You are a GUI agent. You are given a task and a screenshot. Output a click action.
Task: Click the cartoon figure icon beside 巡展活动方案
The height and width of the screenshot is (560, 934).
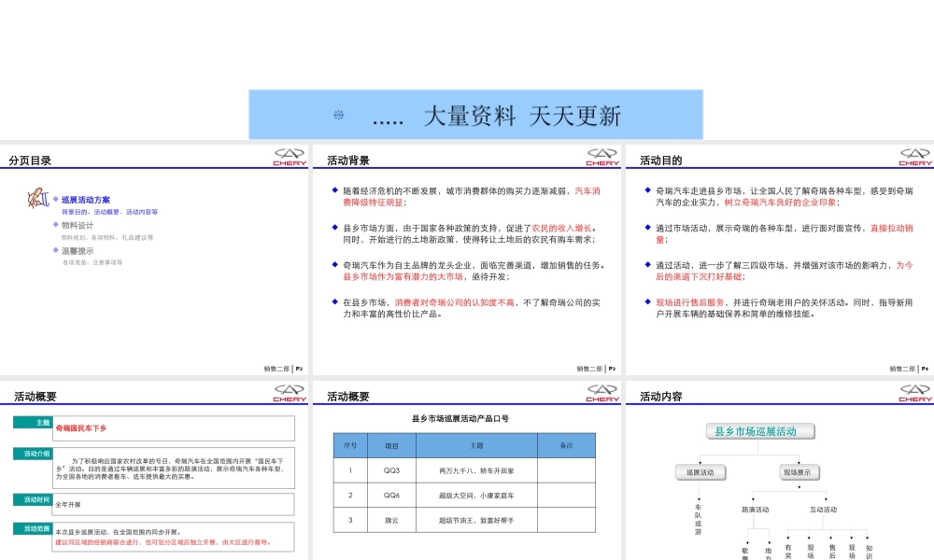pos(37,198)
